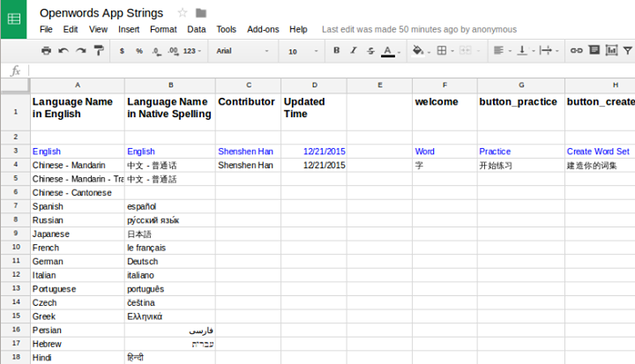Screen dimensions: 635x364
Task: Select column D header
Action: coord(314,85)
